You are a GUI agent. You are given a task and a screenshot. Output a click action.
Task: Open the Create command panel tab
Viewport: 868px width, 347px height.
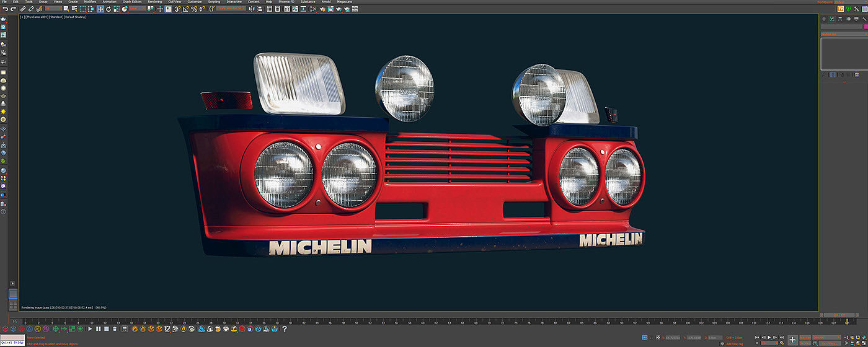point(824,19)
